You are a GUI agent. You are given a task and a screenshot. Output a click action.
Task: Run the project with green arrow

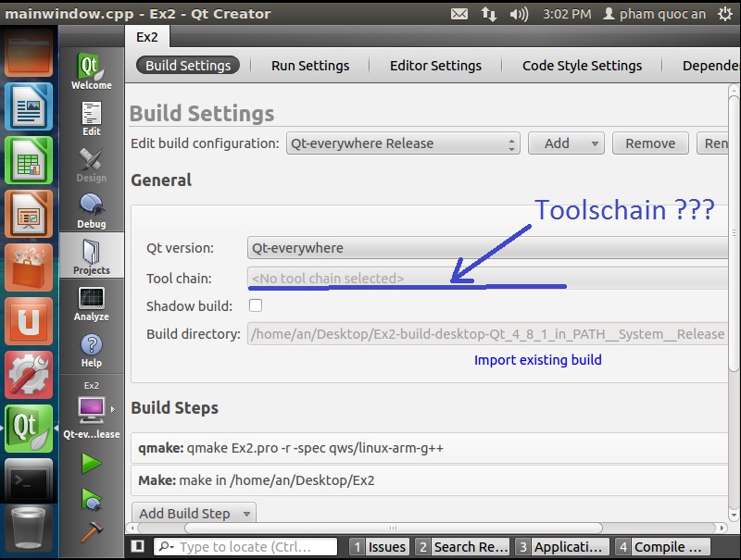[x=91, y=463]
